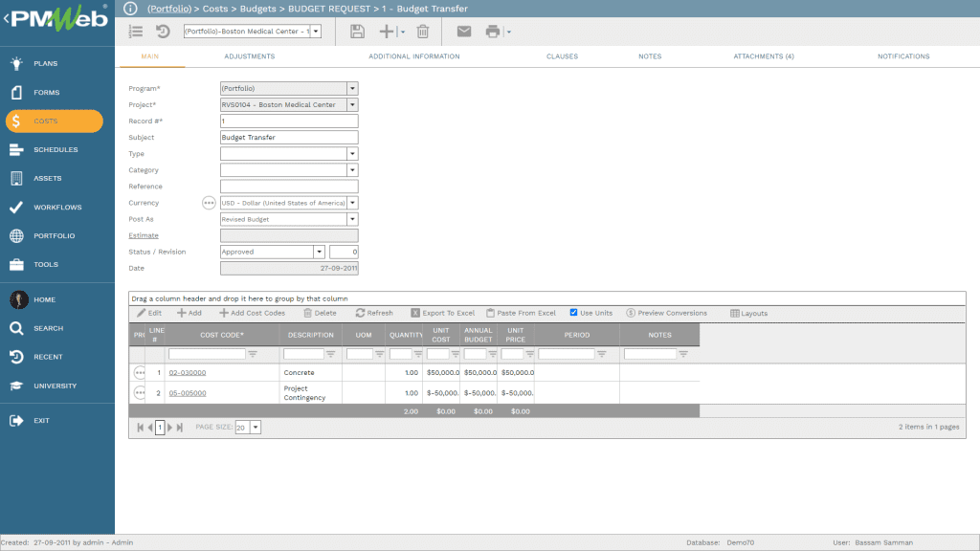Click the ellipsis icon on Concrete row
The image size is (980, 551).
pos(140,372)
